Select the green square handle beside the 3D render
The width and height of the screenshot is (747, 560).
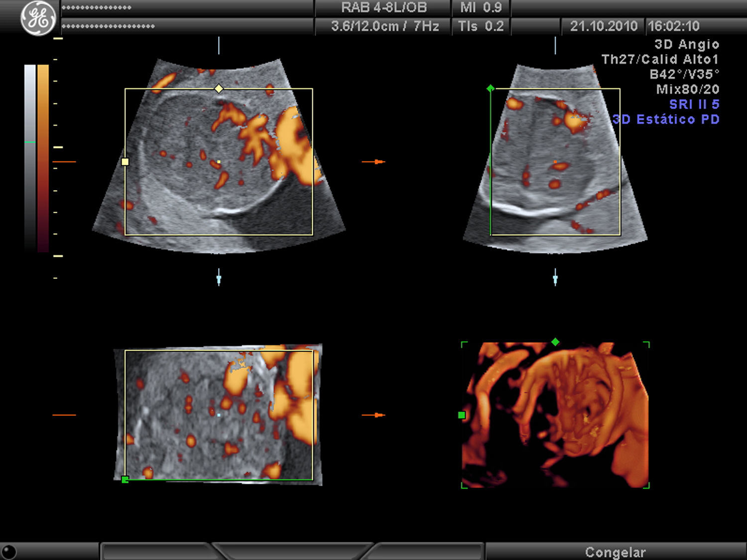(462, 415)
